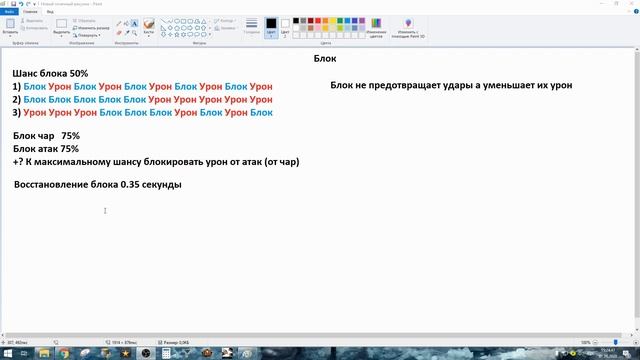The width and height of the screenshot is (640, 360).
Task: Choose the Right triangle shape
Action: 163,28
